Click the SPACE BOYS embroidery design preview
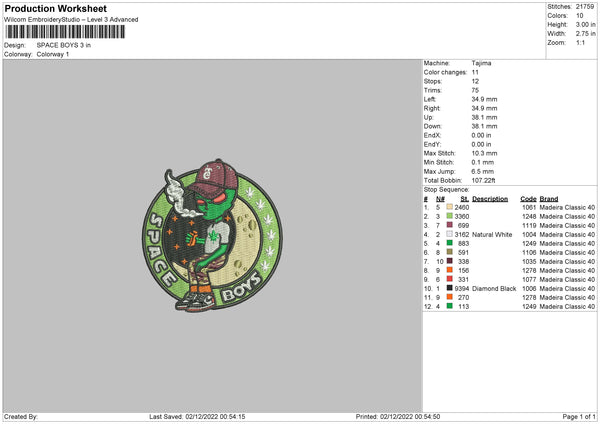The width and height of the screenshot is (600, 424). (212, 235)
